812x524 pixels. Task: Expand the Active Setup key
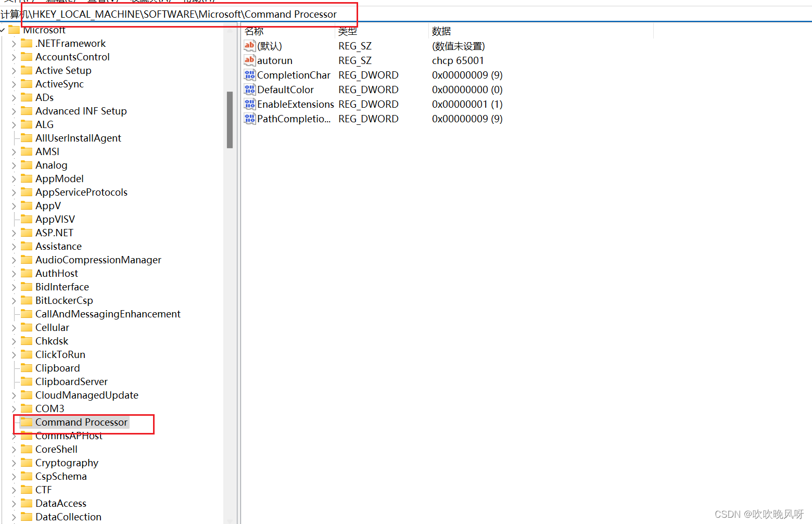point(13,70)
